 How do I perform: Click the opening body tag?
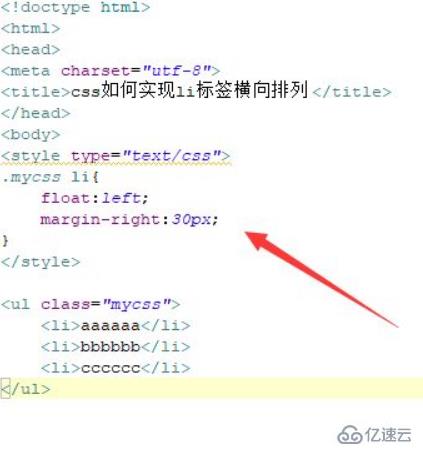[x=30, y=135]
